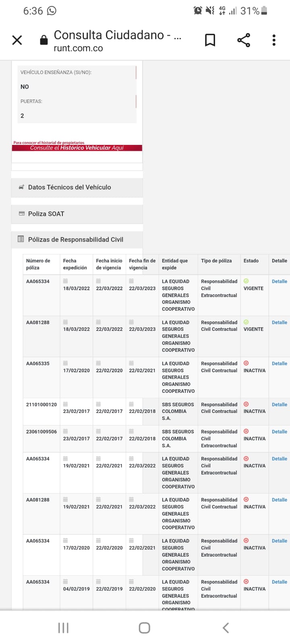Tap the runt.com.co address text

coord(79,48)
